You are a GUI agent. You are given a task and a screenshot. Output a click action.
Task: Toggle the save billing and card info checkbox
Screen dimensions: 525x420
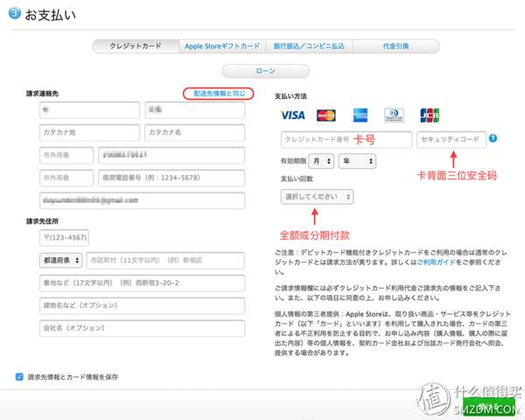(x=19, y=377)
